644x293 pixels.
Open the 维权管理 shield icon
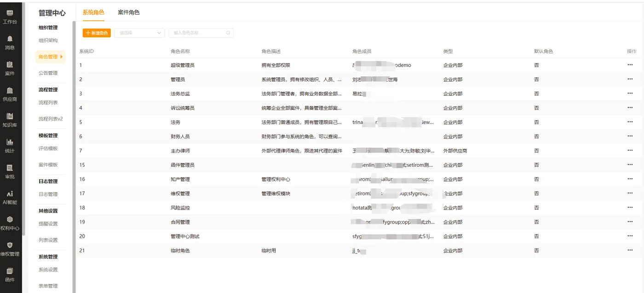(10, 246)
